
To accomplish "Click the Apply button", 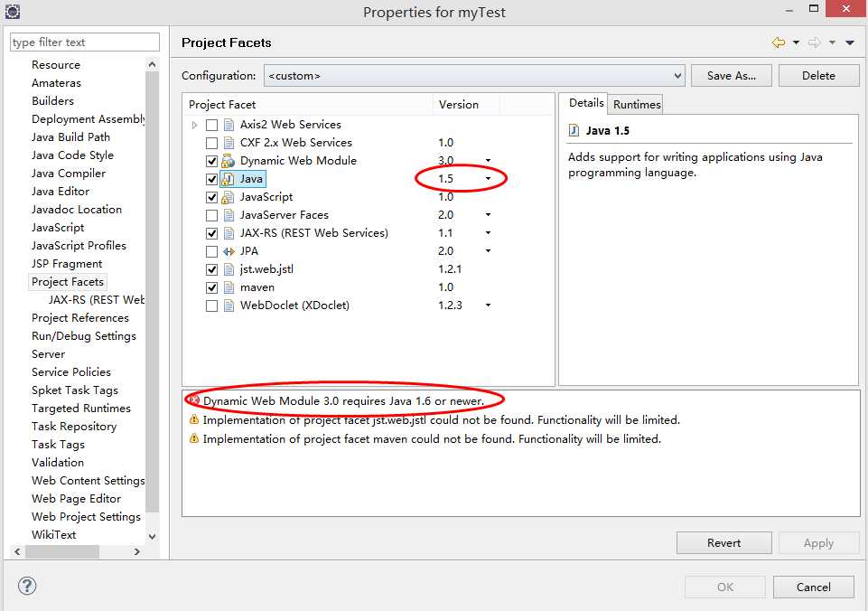I will tap(818, 543).
